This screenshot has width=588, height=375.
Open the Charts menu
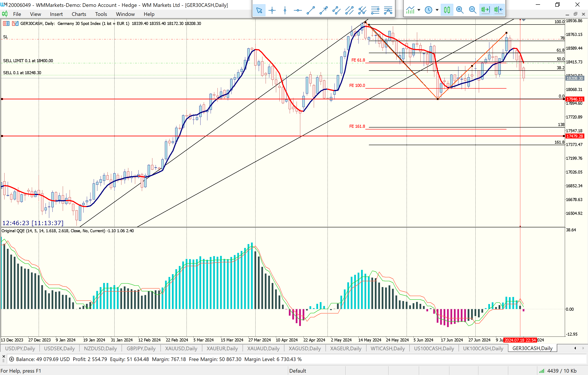79,14
